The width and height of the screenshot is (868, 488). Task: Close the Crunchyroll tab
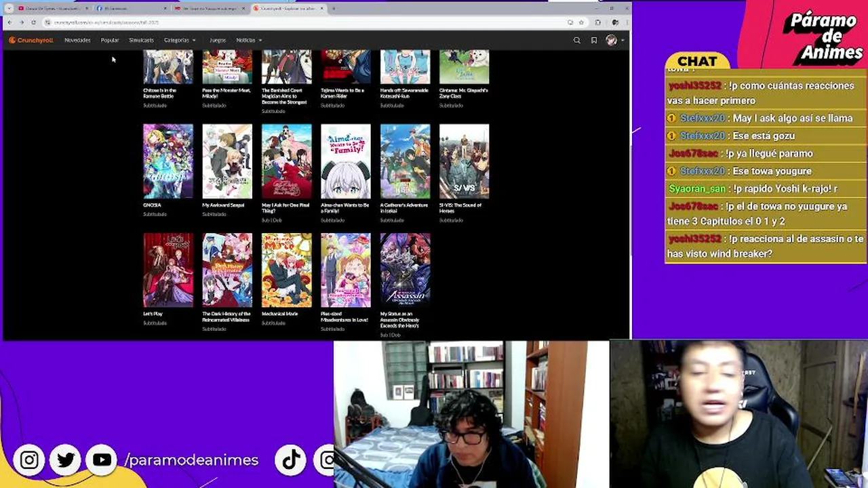click(322, 8)
